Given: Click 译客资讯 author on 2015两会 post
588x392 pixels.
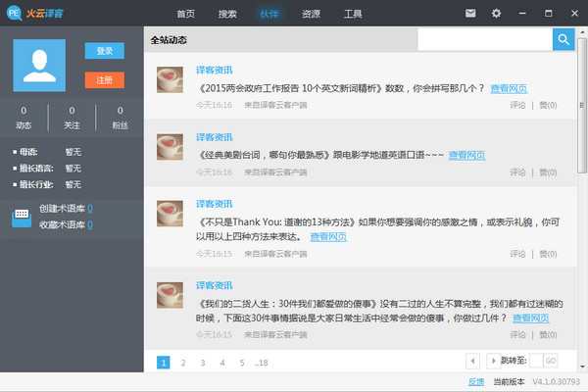Looking at the screenshot, I should click(215, 71).
